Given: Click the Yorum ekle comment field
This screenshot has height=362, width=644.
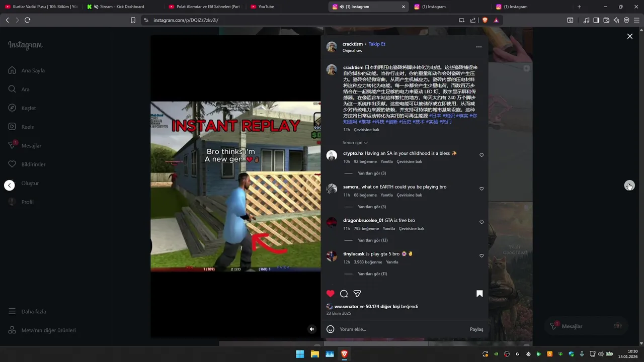Looking at the screenshot, I should point(403,329).
